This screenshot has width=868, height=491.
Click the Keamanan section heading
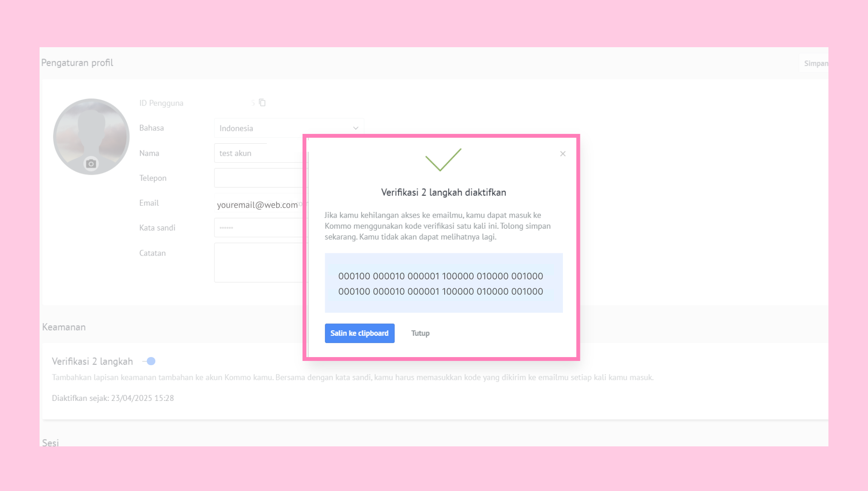pos(64,327)
